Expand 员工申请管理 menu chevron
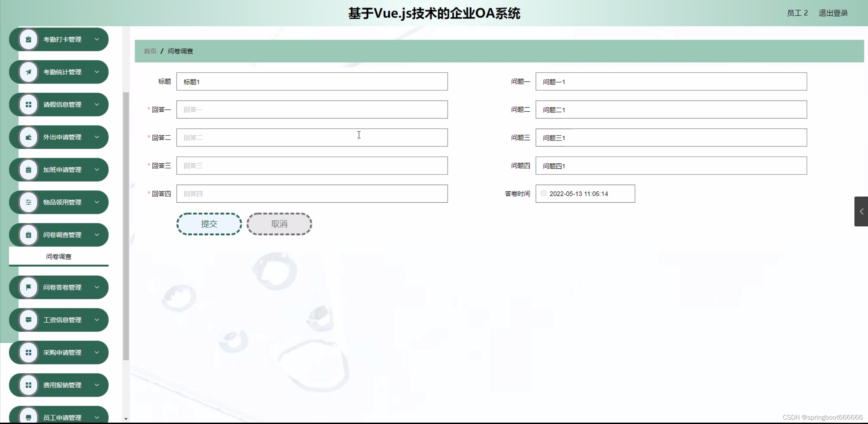 97,418
